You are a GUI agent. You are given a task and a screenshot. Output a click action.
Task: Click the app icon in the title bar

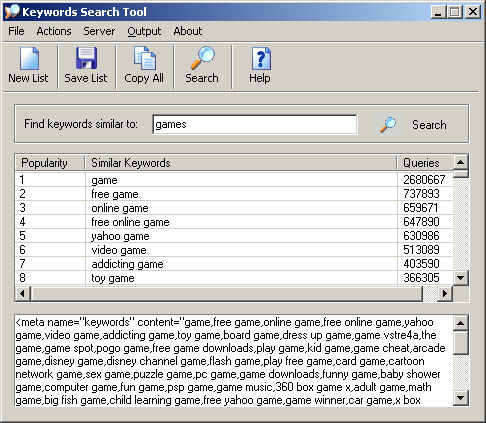(x=12, y=12)
